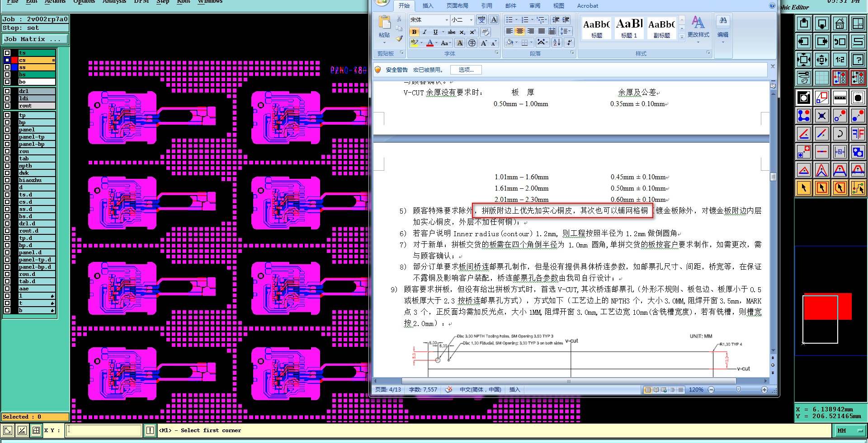This screenshot has width=868, height=443.
Task: Click the pan up arrow icon
Action: click(x=804, y=23)
